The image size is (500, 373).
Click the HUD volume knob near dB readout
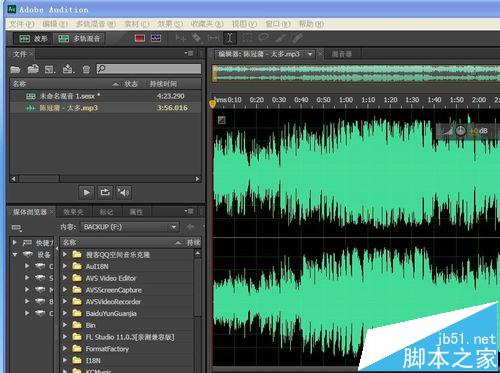(x=460, y=131)
